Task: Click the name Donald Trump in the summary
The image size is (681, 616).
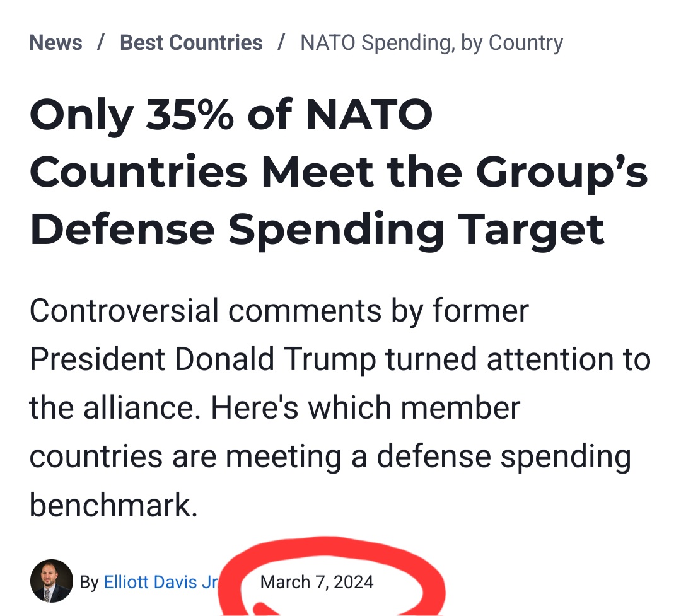Action: coord(276,359)
